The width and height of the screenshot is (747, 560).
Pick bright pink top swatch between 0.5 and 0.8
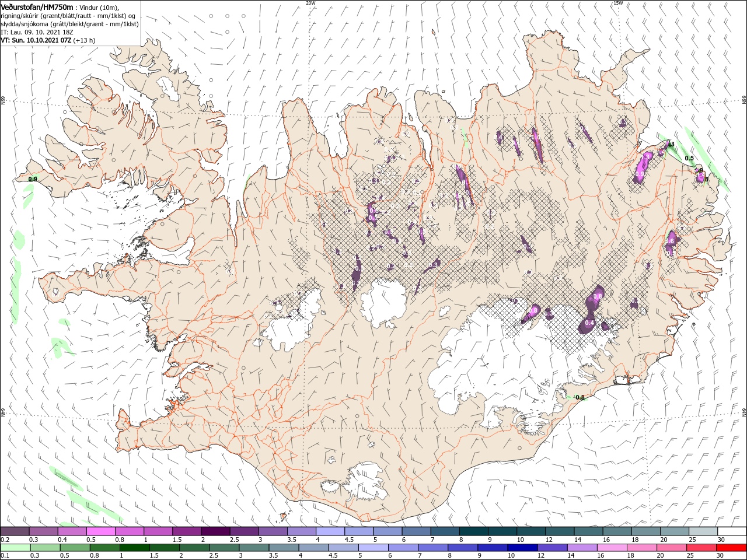click(100, 531)
